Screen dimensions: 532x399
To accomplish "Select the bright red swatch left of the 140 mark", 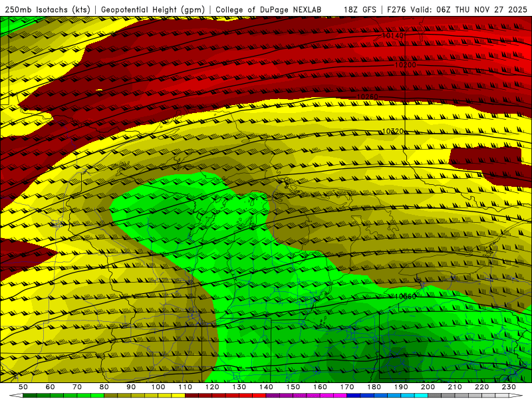I will click(x=259, y=396).
